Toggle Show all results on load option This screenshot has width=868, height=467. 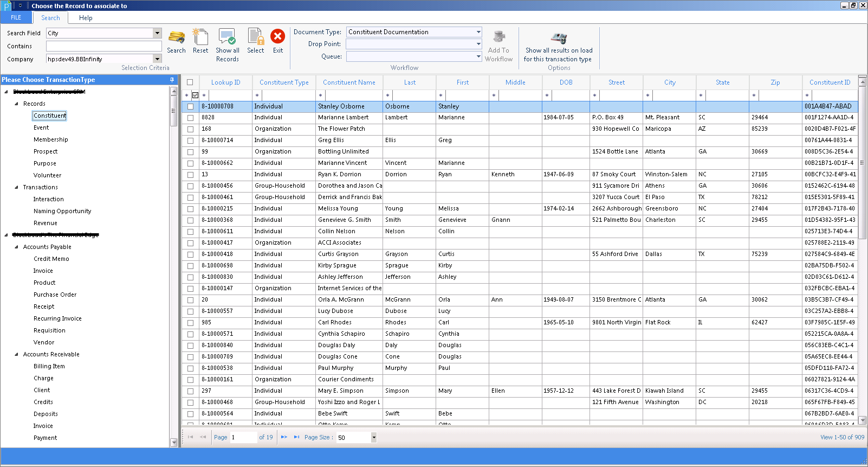pos(559,38)
